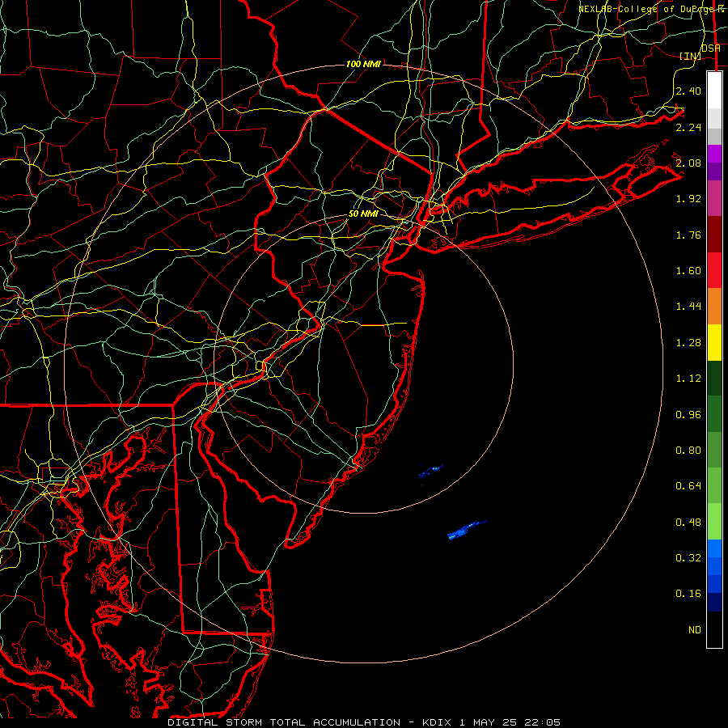
Task: Click the 'DIGITAL STORM TOTAL ACCUMULATION' caption
Action: [x=284, y=722]
